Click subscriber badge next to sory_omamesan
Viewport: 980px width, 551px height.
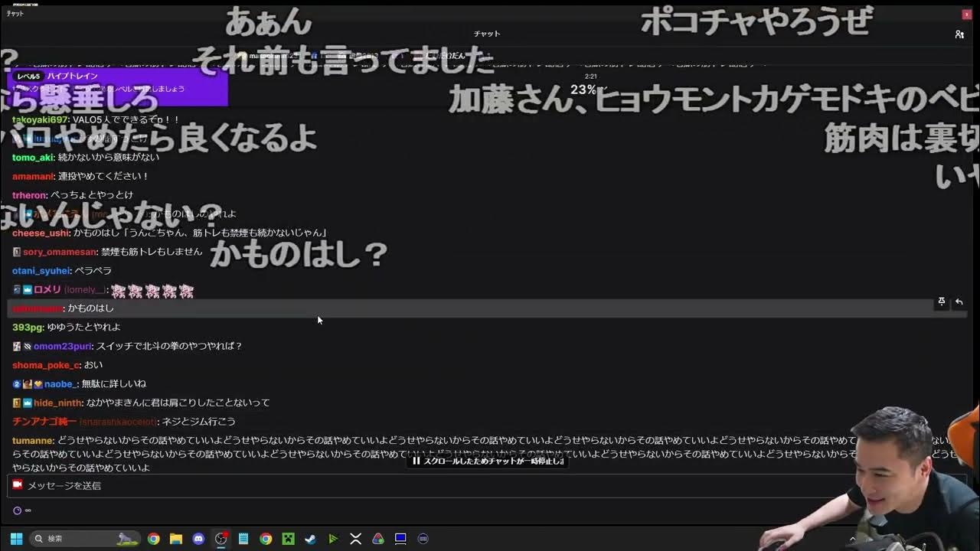pos(17,252)
